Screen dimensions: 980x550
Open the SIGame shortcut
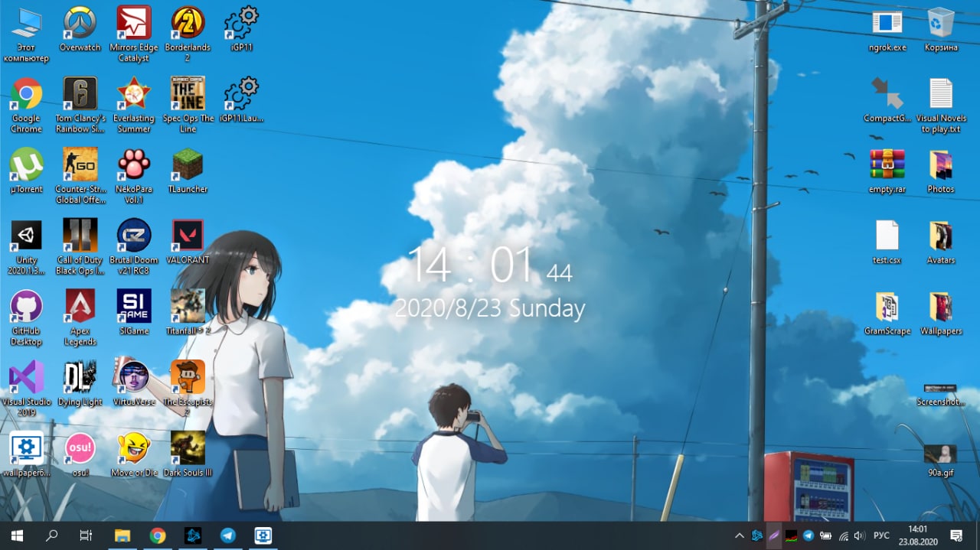[x=134, y=312]
